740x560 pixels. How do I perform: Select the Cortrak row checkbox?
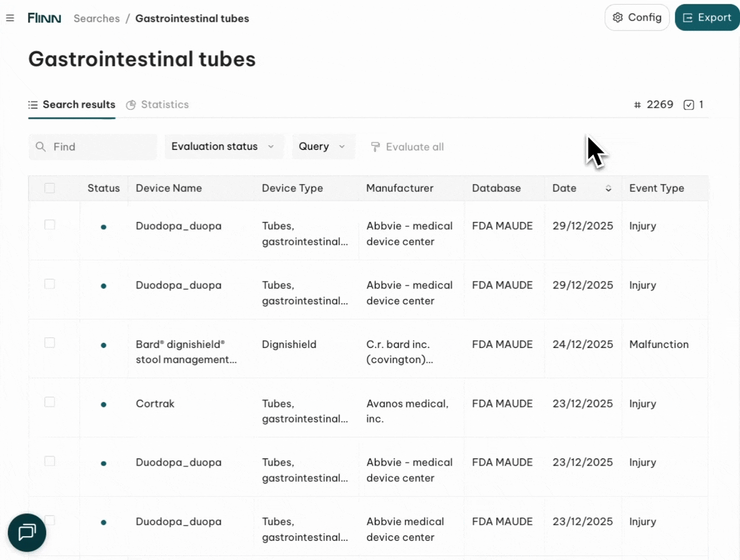coord(50,402)
